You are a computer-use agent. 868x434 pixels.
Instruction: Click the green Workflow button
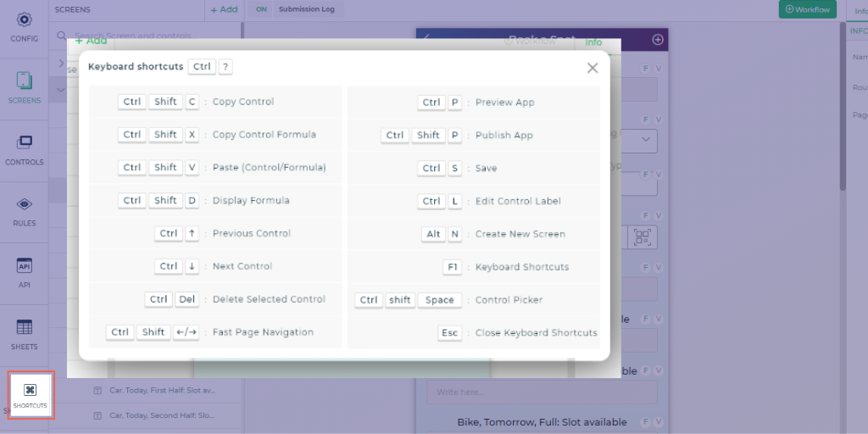coord(807,9)
